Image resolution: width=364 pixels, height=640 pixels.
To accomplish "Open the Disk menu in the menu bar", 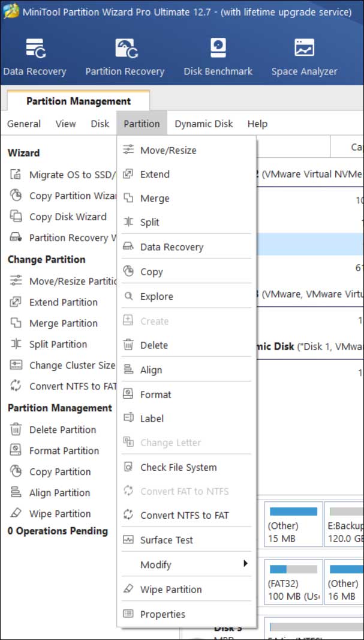I will [100, 124].
